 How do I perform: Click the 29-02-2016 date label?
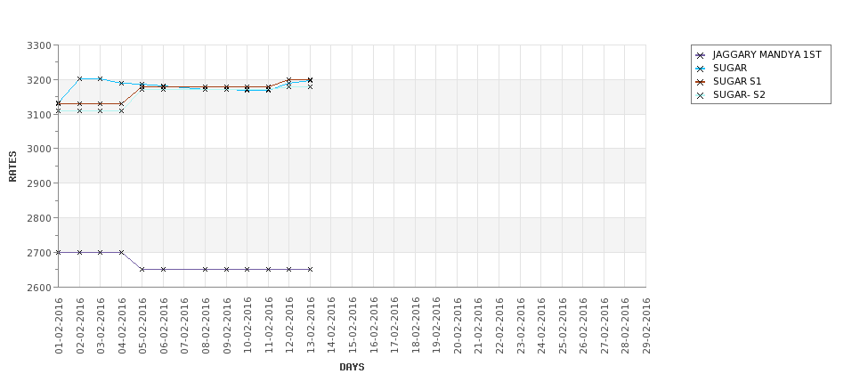click(x=645, y=326)
